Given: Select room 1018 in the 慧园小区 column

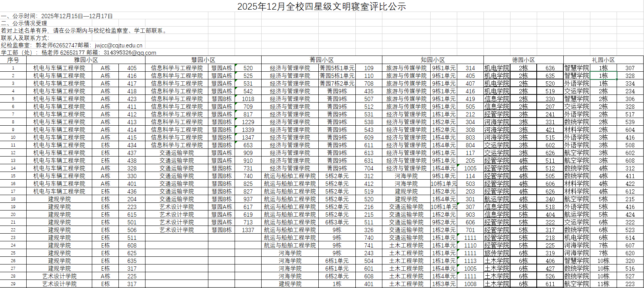Looking at the screenshot, I should (248, 99).
